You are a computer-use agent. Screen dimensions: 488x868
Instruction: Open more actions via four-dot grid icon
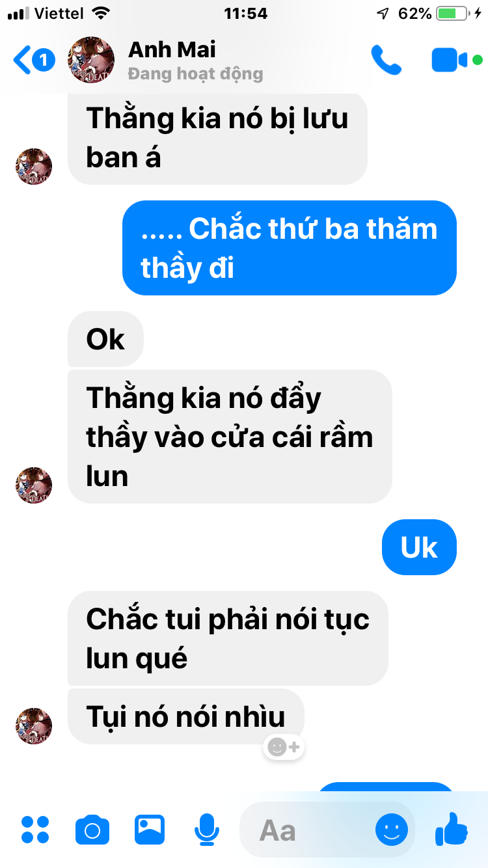pos(35,830)
